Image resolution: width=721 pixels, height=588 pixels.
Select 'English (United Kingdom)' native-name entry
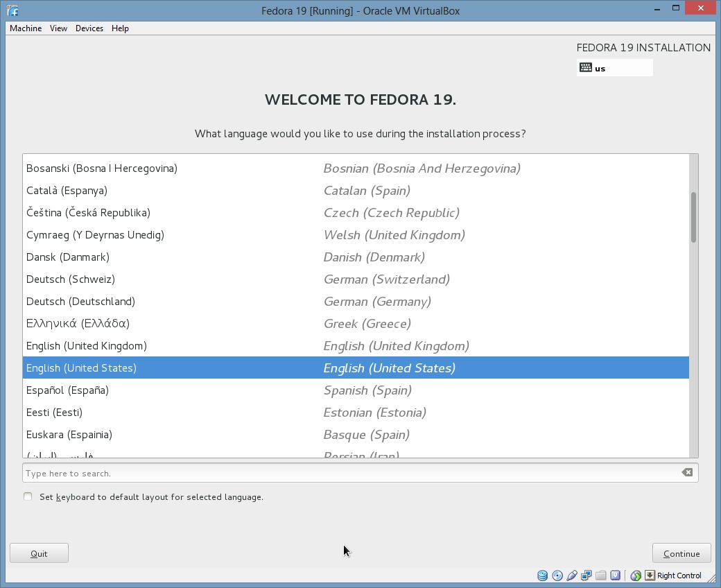(87, 346)
